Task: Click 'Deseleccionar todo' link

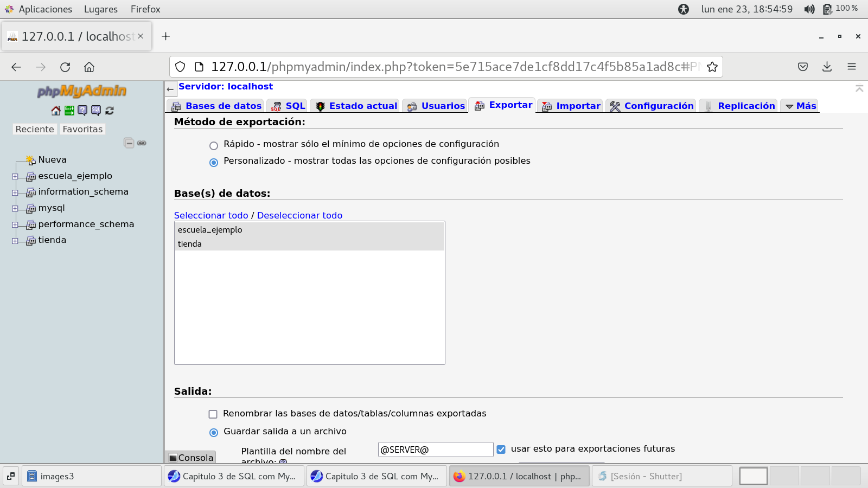Action: [x=299, y=215]
